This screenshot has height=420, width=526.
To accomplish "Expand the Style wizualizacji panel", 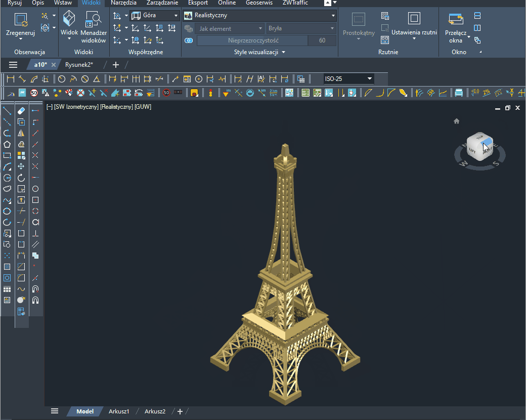I will pos(259,52).
